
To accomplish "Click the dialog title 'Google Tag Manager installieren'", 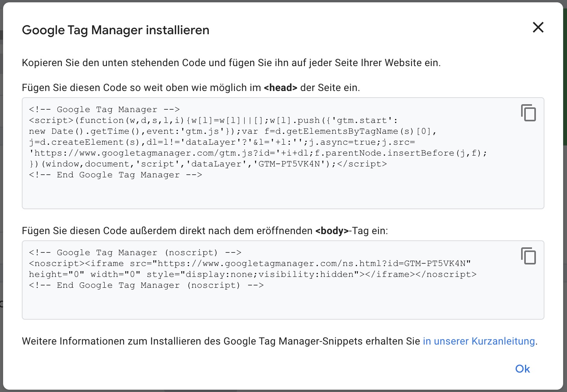I will 115,30.
